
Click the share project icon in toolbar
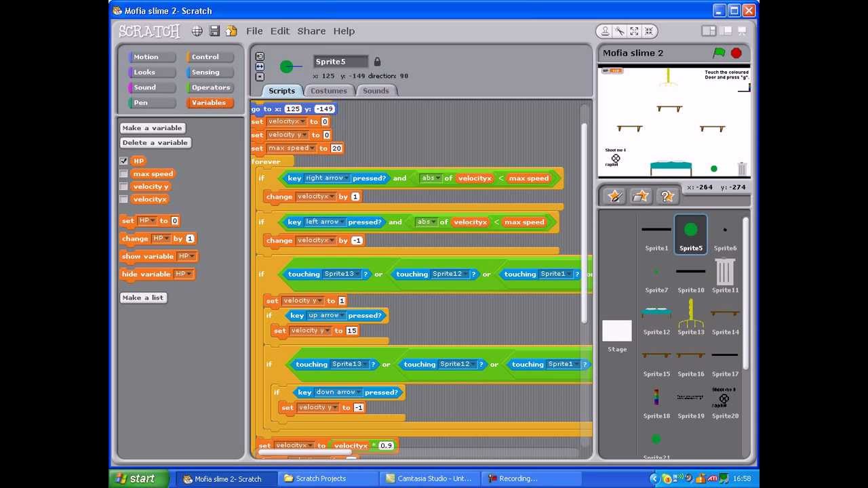pos(231,31)
